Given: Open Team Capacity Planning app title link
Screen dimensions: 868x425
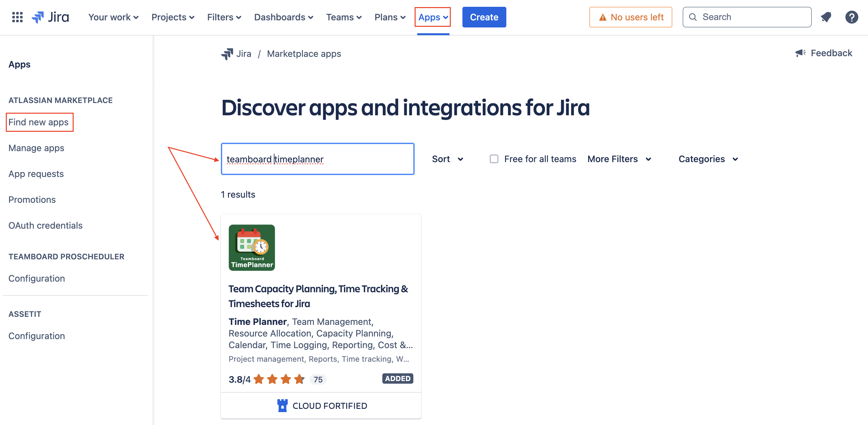Looking at the screenshot, I should [x=318, y=296].
